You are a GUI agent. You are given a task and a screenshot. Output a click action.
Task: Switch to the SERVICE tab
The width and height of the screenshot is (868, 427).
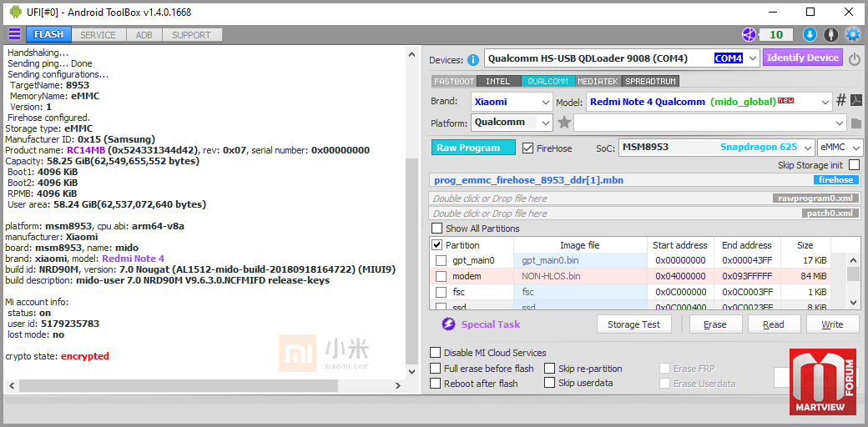[98, 35]
